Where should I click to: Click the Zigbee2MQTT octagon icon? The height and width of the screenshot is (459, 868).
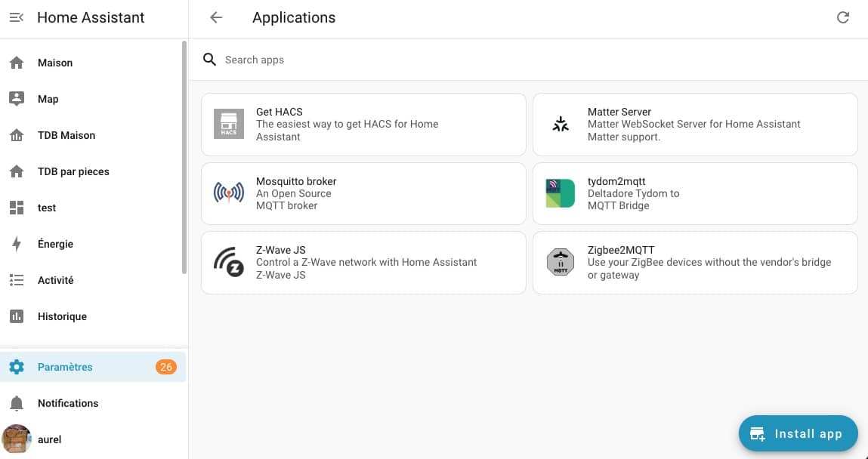[x=560, y=263]
